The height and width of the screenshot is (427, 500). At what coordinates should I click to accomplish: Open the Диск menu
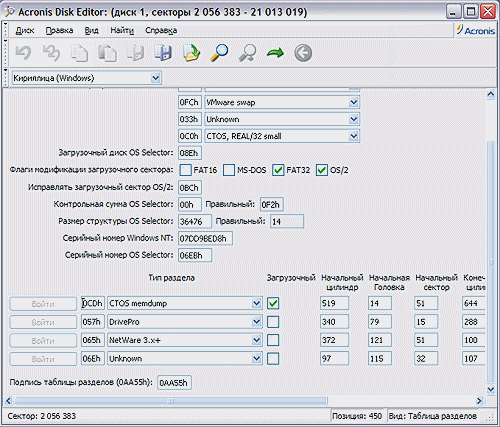pos(25,31)
